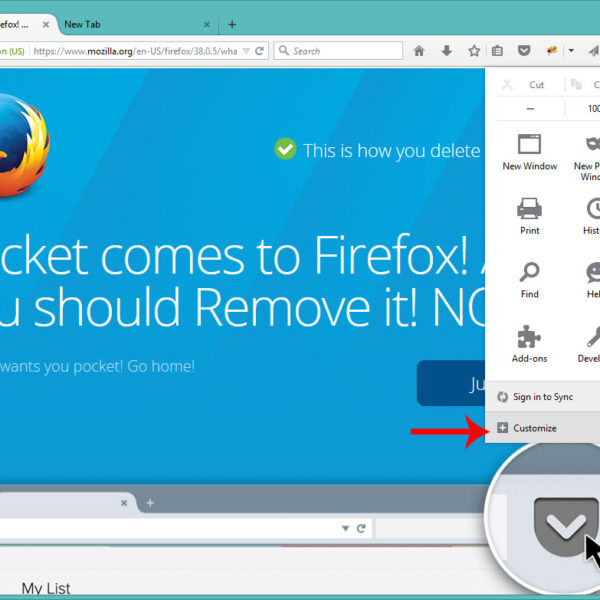
Task: Click the History icon in menu panel
Action: [x=593, y=209]
